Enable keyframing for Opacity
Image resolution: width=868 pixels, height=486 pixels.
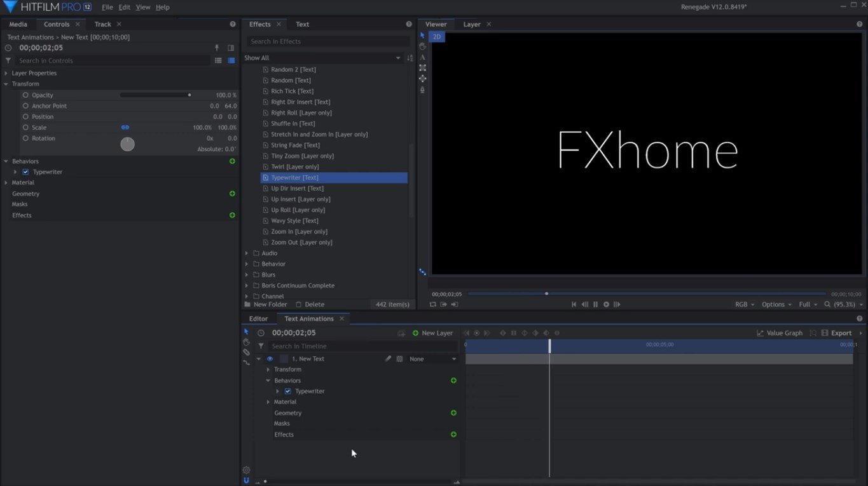[x=25, y=95]
